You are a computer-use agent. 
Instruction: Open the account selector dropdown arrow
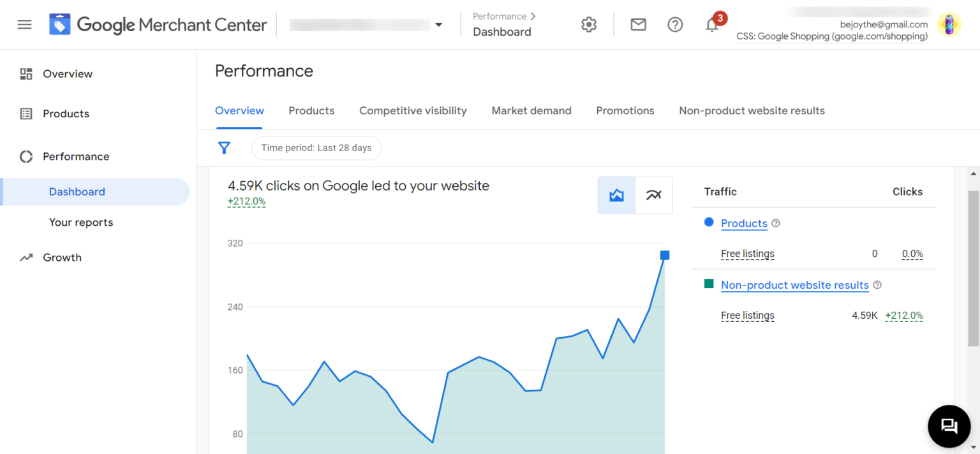pos(438,25)
